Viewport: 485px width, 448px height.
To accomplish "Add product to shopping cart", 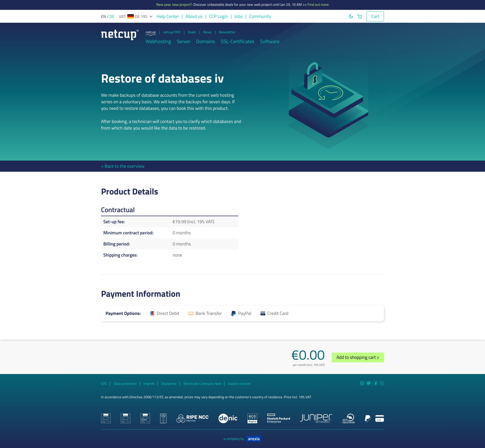I will click(358, 357).
